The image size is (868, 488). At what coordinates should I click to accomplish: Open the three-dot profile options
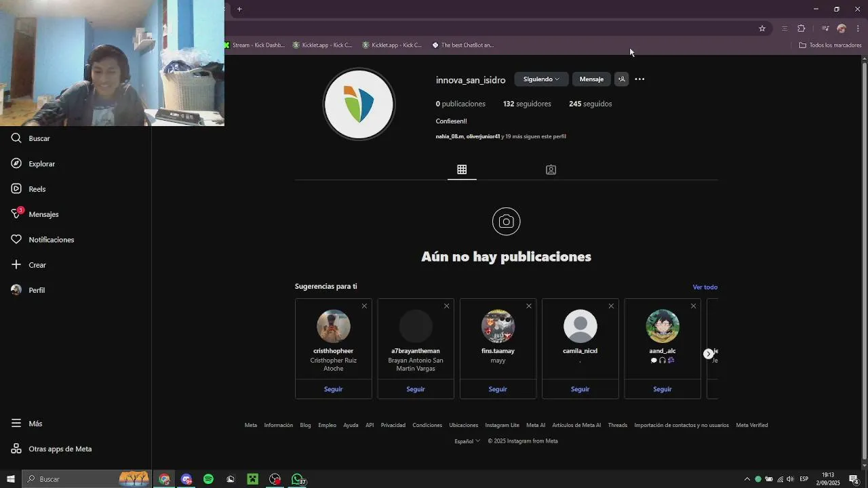click(639, 79)
